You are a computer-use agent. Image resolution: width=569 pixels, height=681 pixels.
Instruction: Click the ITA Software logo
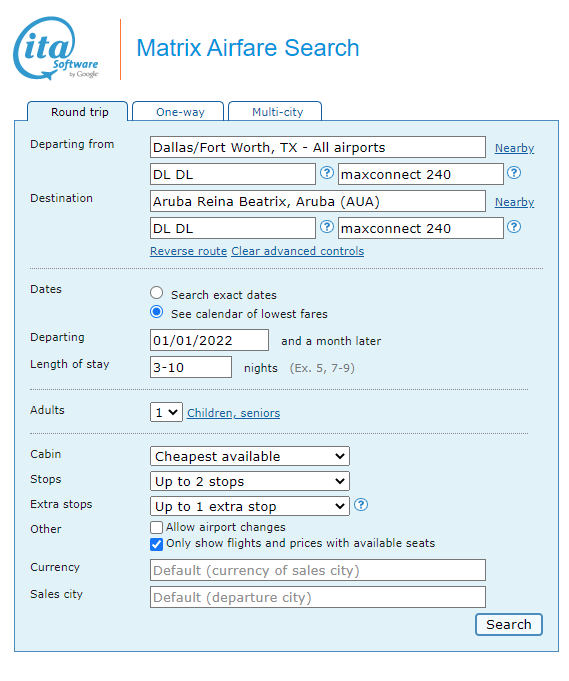pos(56,48)
